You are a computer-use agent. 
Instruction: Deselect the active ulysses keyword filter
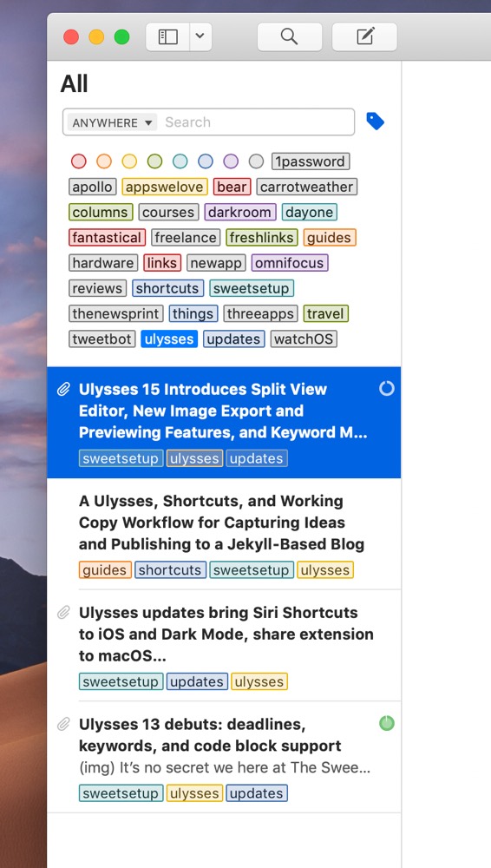point(169,339)
